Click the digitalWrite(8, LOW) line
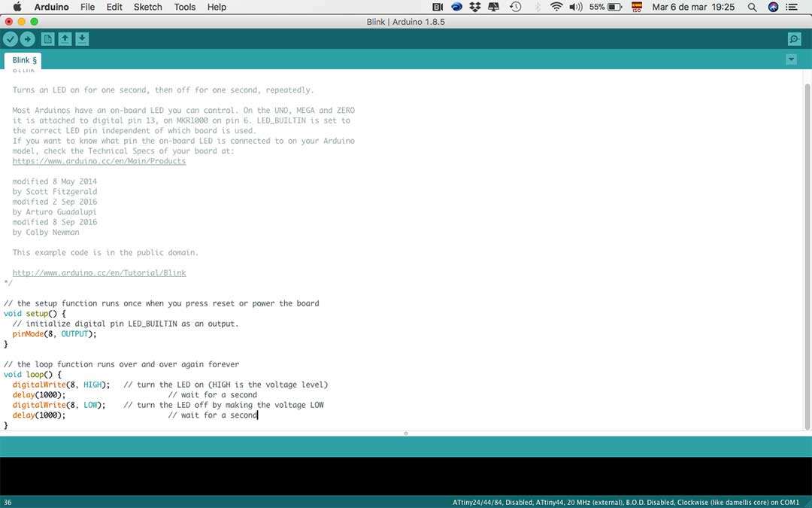812x508 pixels. [x=59, y=405]
